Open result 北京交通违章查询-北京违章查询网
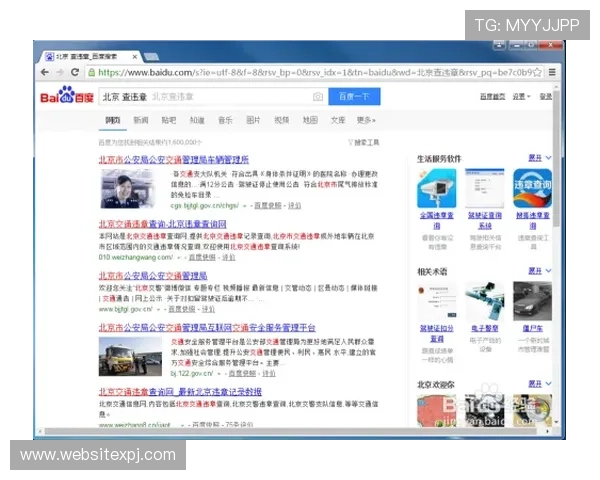The width and height of the screenshot is (600, 480). click(163, 224)
